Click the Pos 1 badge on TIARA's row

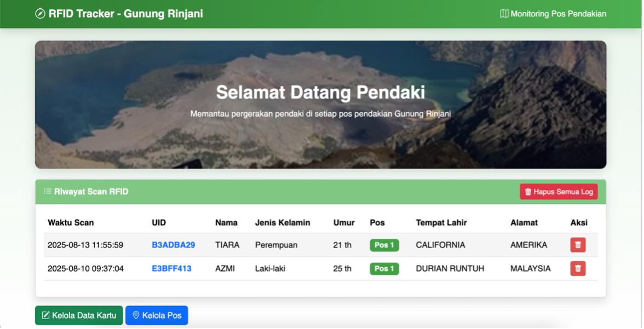[384, 245]
